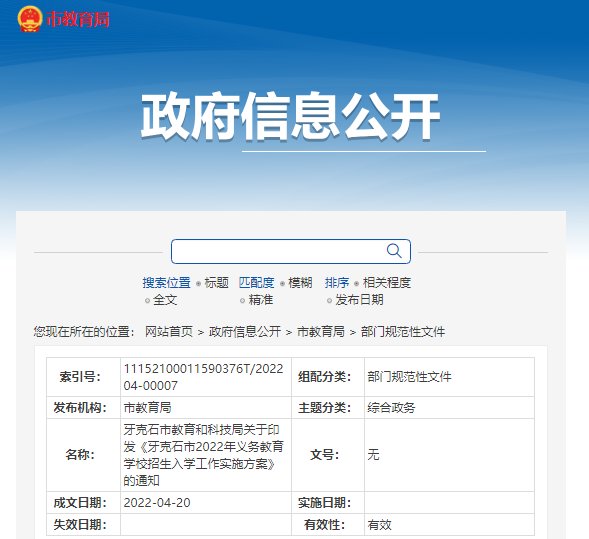Viewport: 589px width, 539px height.
Task: Click the 搜索位置 label
Action: (166, 283)
